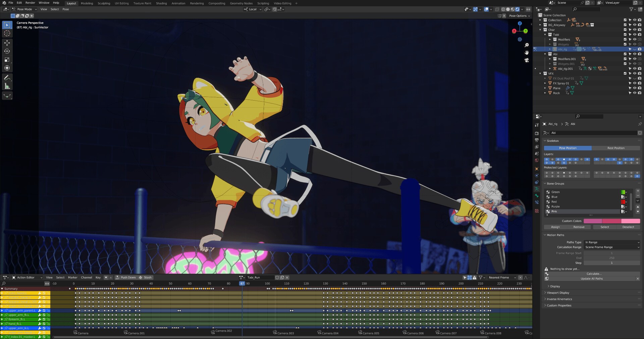Open the Pose Mode dropdown
This screenshot has height=339, width=644.
click(24, 9)
